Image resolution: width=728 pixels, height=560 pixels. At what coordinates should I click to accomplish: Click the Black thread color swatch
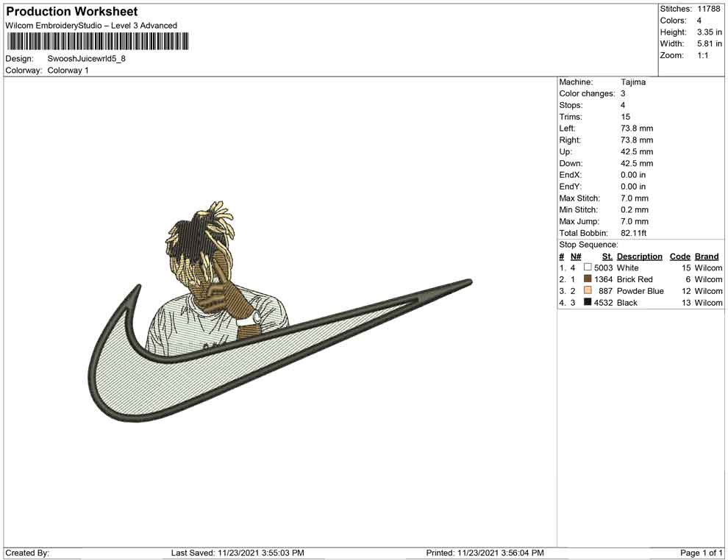588,302
